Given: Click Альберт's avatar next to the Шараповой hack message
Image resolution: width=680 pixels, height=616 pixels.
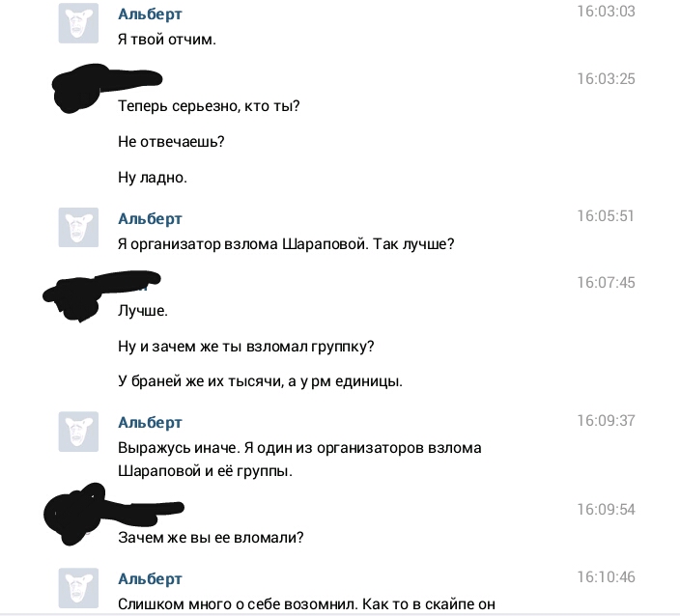Looking at the screenshot, I should pyautogui.click(x=78, y=227).
